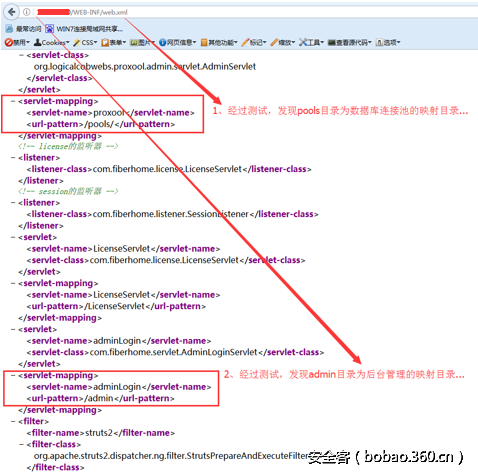Collapse the servlet-mapping node with /LicenseServlet pattern

pyautogui.click(x=13, y=283)
